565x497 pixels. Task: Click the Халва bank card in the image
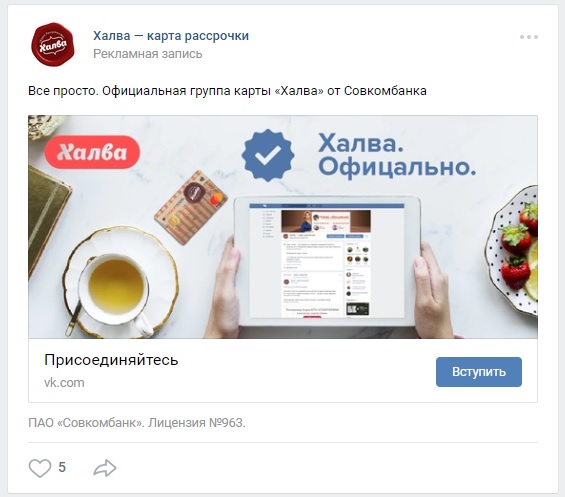click(x=191, y=207)
